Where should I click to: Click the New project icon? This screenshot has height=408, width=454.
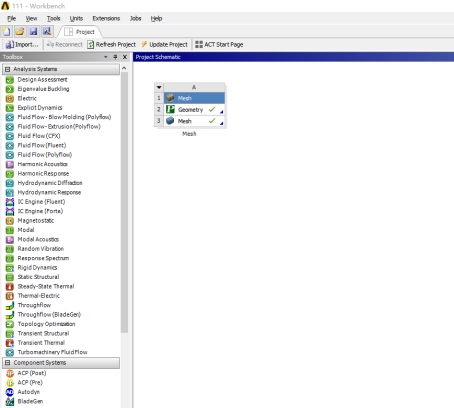click(6, 32)
